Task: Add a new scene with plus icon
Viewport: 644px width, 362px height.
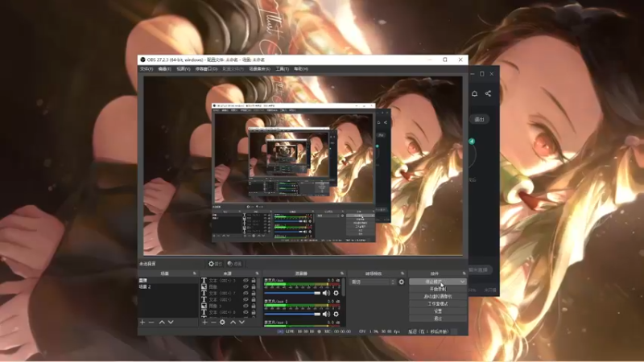Action: (x=142, y=323)
